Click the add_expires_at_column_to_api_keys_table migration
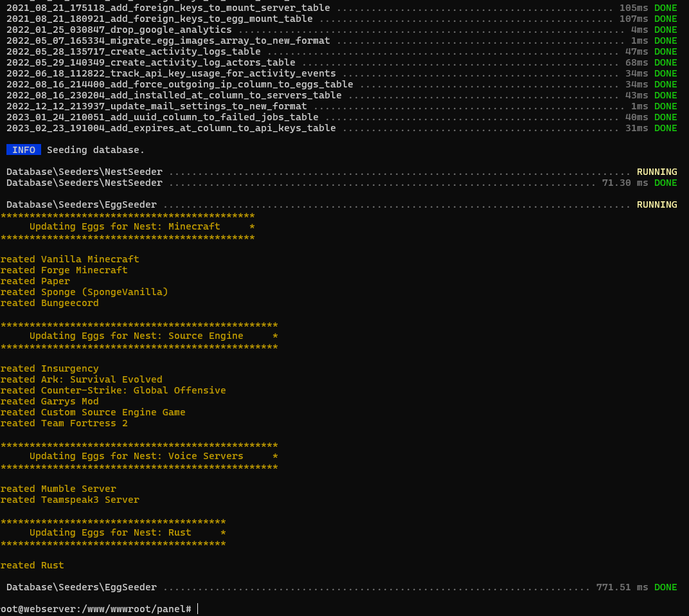 pyautogui.click(x=171, y=128)
